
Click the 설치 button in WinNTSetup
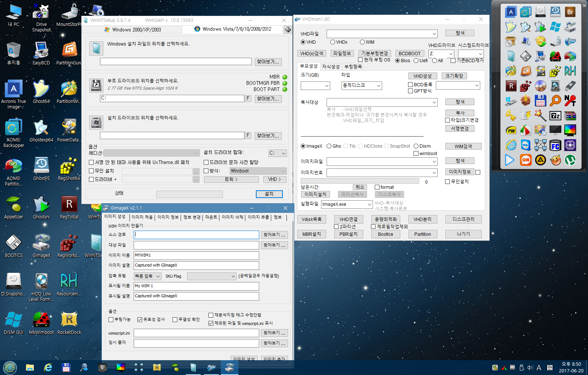tap(269, 194)
